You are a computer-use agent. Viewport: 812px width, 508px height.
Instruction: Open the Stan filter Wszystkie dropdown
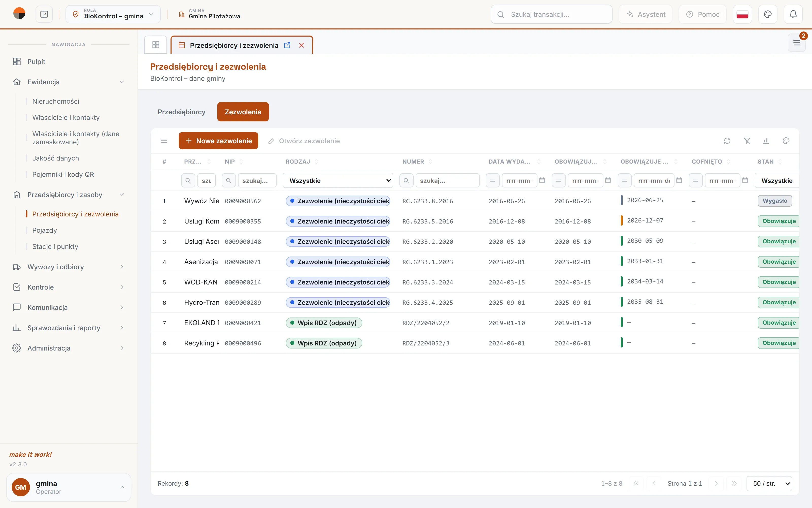(777, 181)
